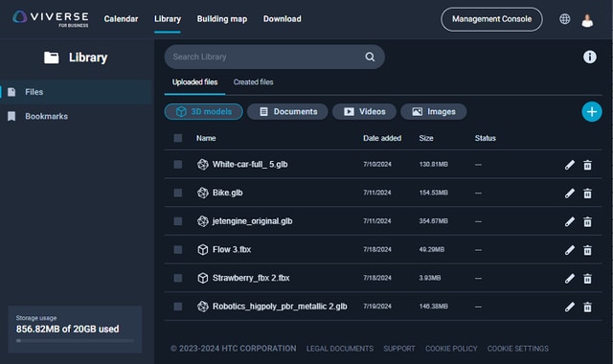Sort by the Size column header
Image resolution: width=613 pixels, height=364 pixels.
[426, 138]
